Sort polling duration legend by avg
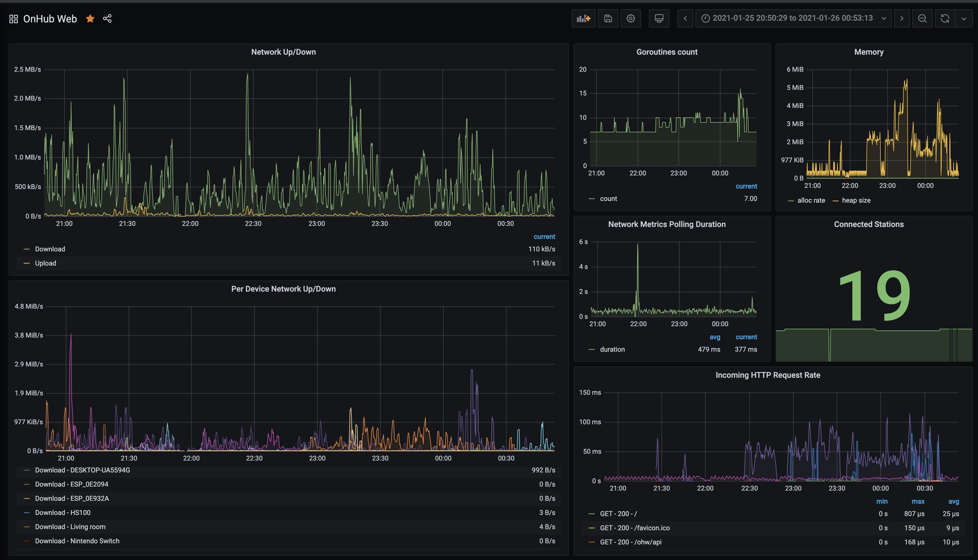978x560 pixels. click(x=715, y=337)
